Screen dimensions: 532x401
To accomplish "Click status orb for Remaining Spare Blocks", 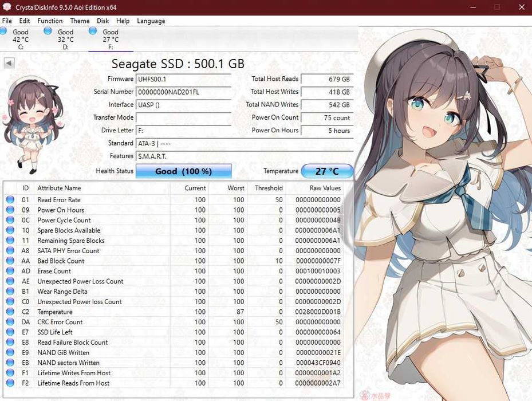I will [10, 241].
